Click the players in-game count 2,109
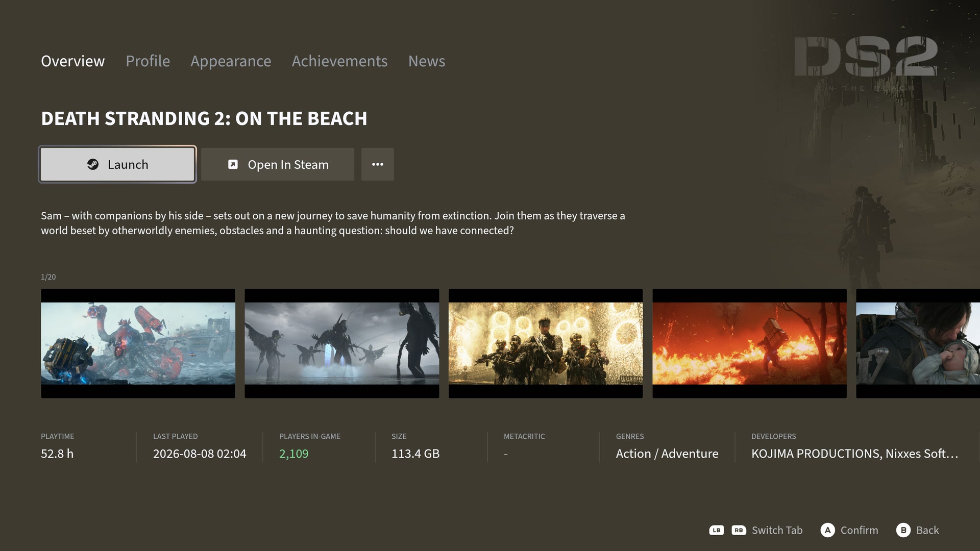The height and width of the screenshot is (551, 980). pyautogui.click(x=294, y=454)
